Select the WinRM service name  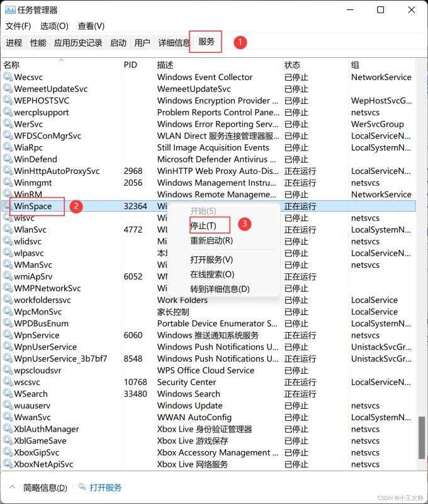28,194
